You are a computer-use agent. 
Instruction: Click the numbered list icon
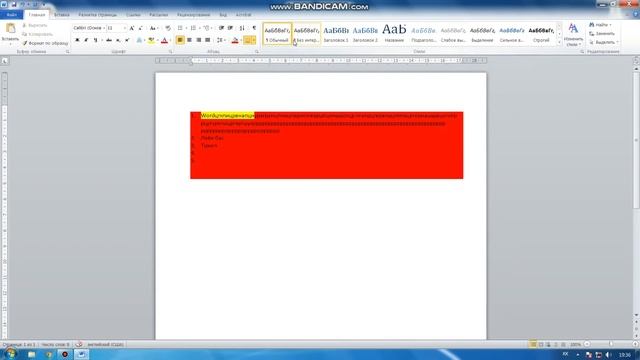(193, 28)
